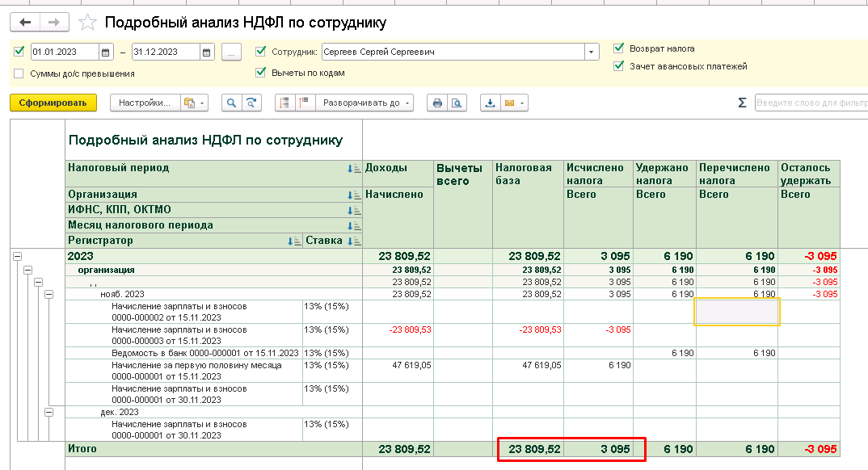Collapse the 'организация' group

pos(28,271)
